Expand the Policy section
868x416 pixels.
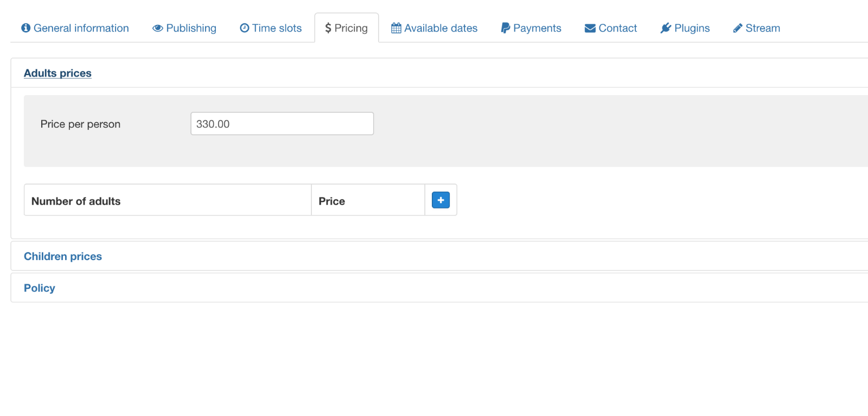coord(40,288)
